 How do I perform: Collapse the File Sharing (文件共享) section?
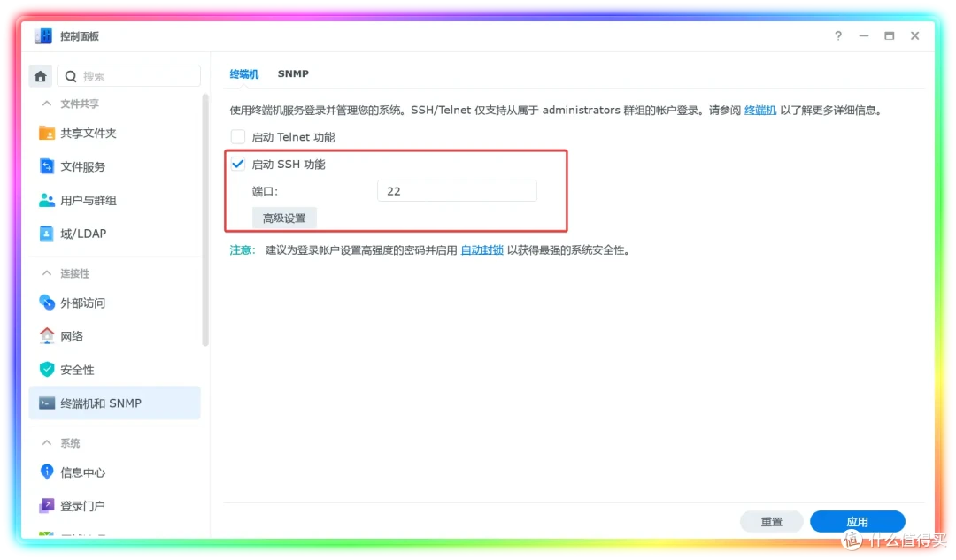pyautogui.click(x=46, y=104)
